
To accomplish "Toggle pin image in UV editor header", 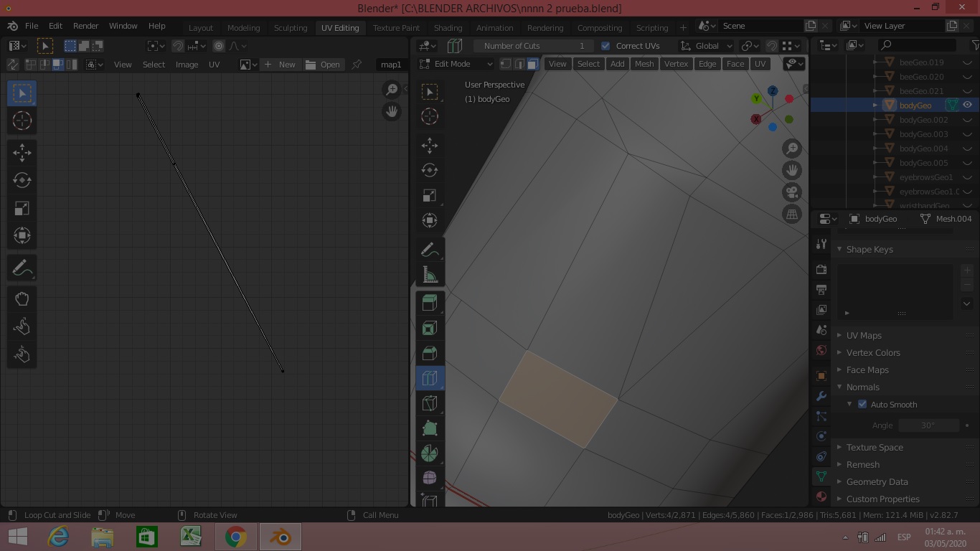I will coord(357,65).
